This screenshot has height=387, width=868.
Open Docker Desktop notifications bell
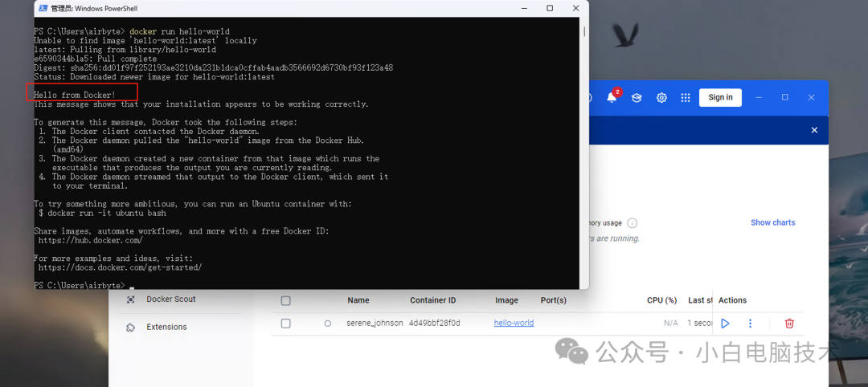tap(611, 97)
